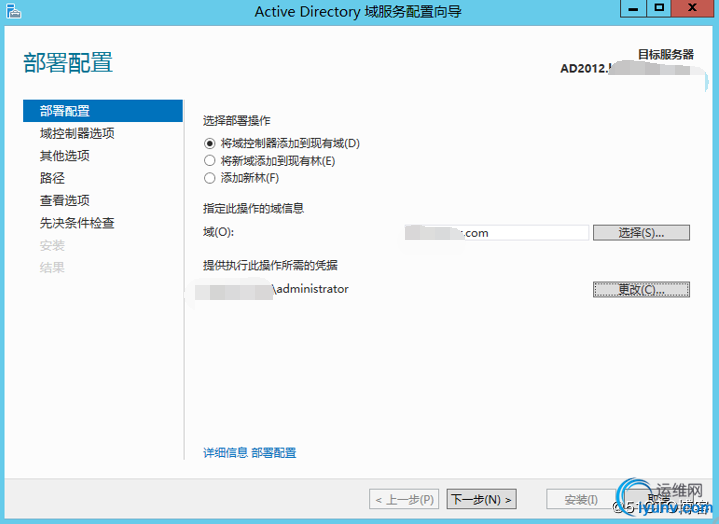Image resolution: width=719 pixels, height=524 pixels.
Task: Click the wizard icon in title bar
Action: pos(13,11)
